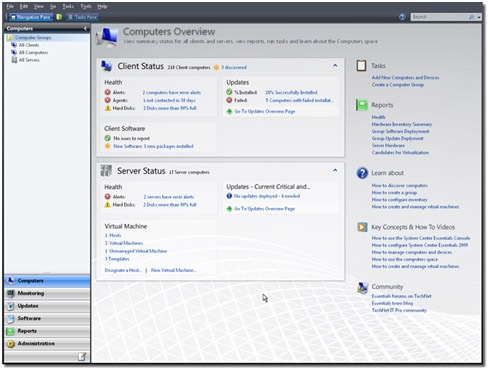This screenshot has height=370, width=489.
Task: Click the Server Status server icon
Action: click(x=106, y=171)
